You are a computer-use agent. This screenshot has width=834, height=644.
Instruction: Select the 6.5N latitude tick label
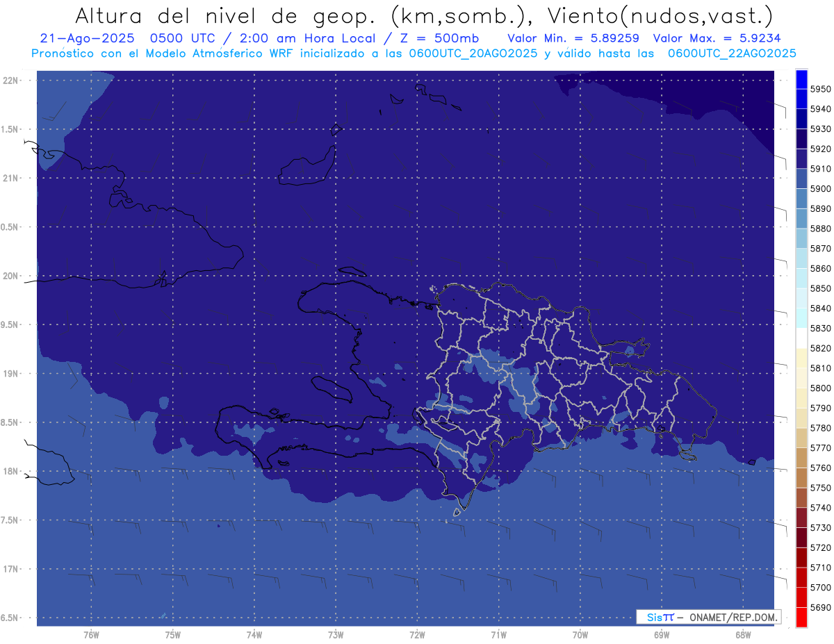10,618
